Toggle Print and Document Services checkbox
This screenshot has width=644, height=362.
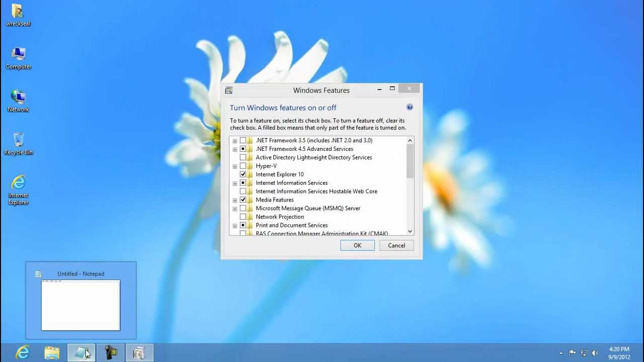[243, 225]
